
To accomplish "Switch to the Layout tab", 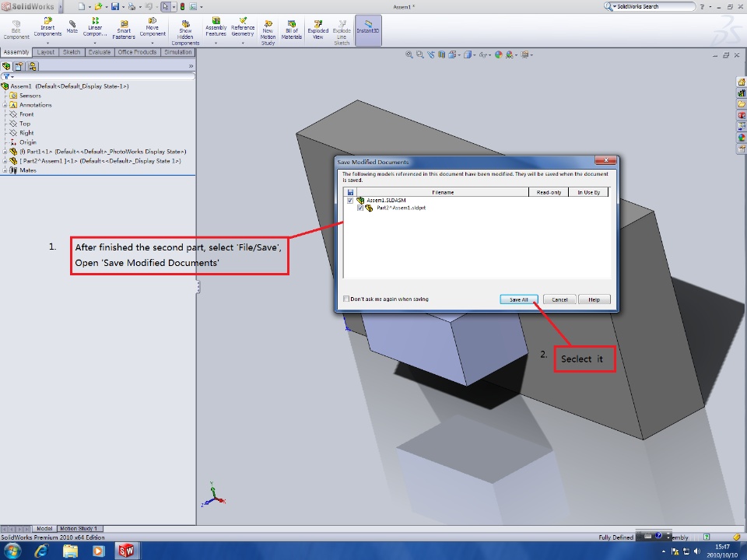I will point(46,52).
